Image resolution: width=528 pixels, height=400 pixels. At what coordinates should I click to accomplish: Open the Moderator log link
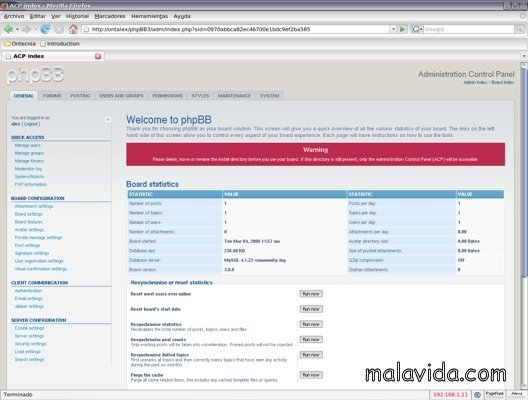[28, 169]
